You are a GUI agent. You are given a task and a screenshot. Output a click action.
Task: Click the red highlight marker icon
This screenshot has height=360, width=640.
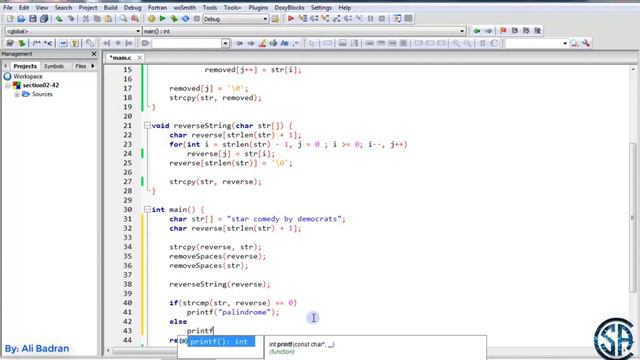[262, 43]
